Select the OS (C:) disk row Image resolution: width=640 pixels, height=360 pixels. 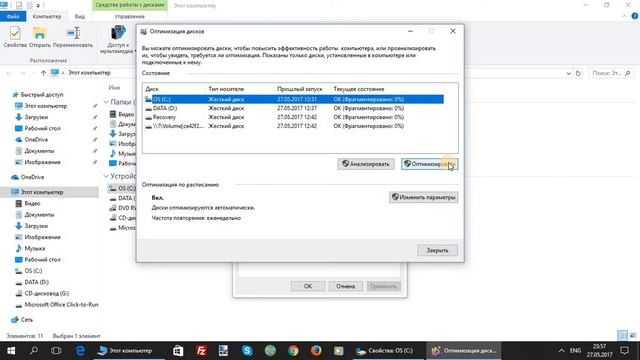click(294, 99)
